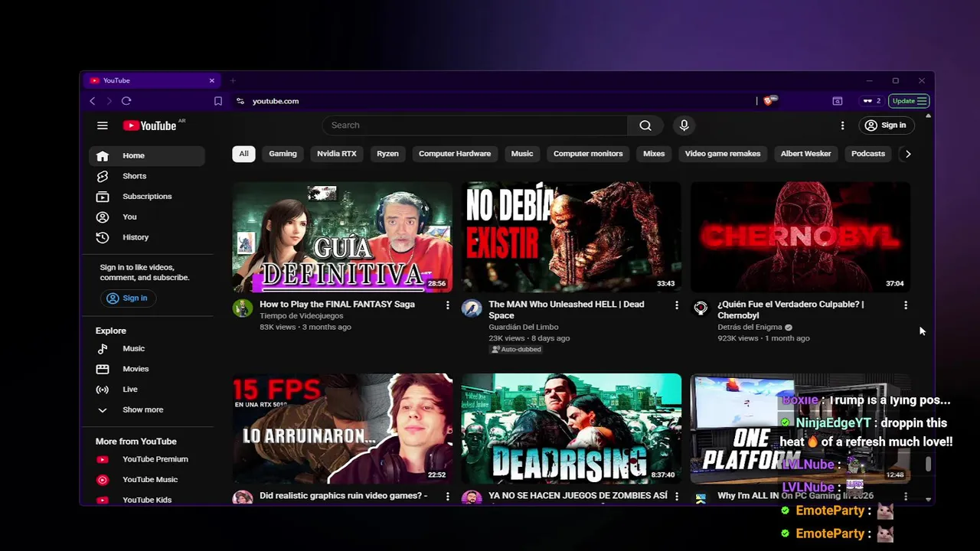Image resolution: width=980 pixels, height=551 pixels.
Task: Select the Video game remakes chip
Action: [x=723, y=154]
